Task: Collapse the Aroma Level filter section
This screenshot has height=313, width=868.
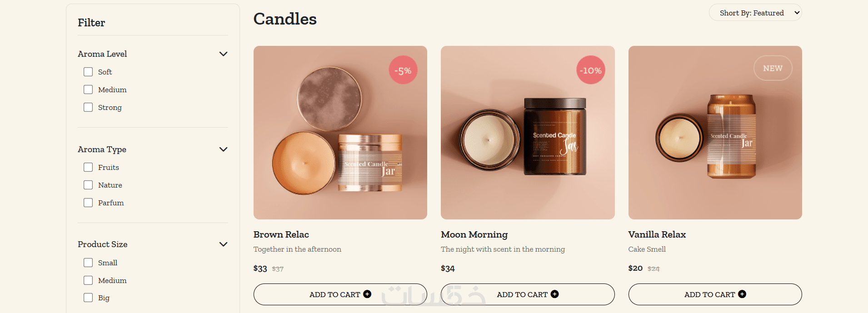Action: 223,54
